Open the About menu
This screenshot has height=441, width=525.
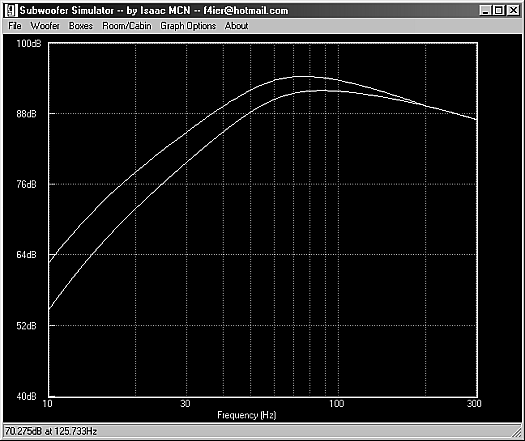coord(236,26)
